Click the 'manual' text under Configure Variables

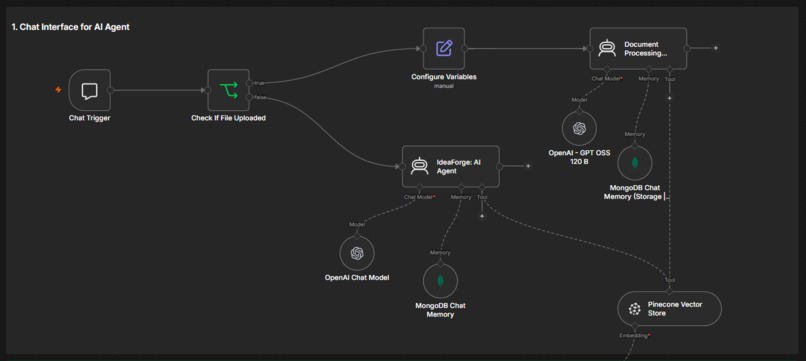[x=444, y=86]
